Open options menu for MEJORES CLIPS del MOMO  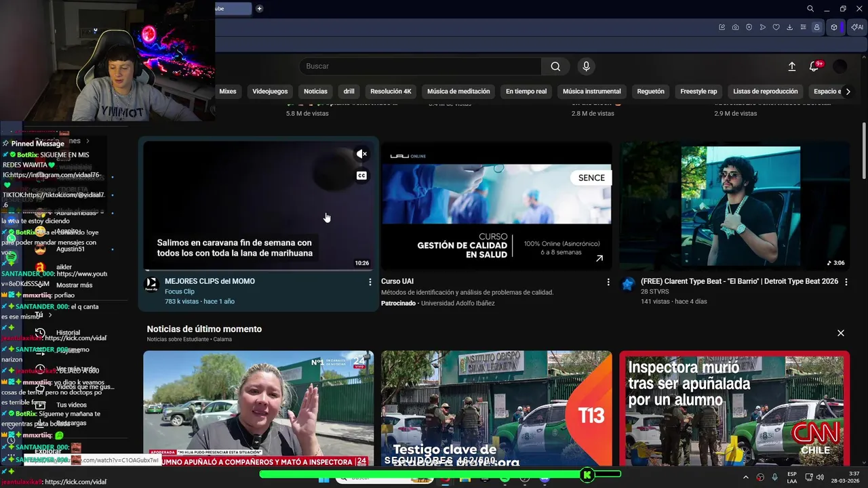[x=370, y=282]
